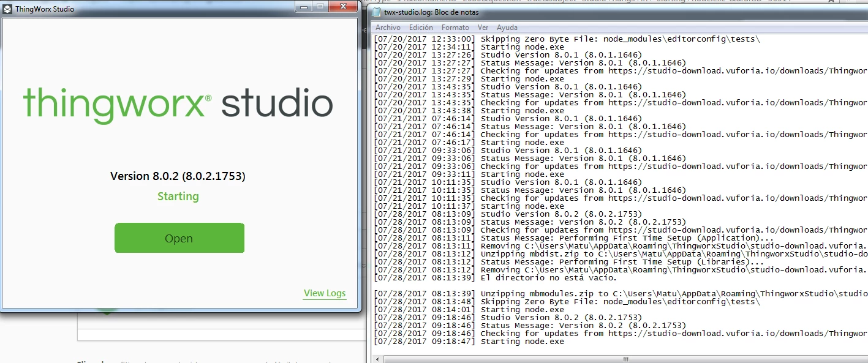The width and height of the screenshot is (868, 363).
Task: Click the 08:14:01 Starting node.exe log line
Action: 469,310
